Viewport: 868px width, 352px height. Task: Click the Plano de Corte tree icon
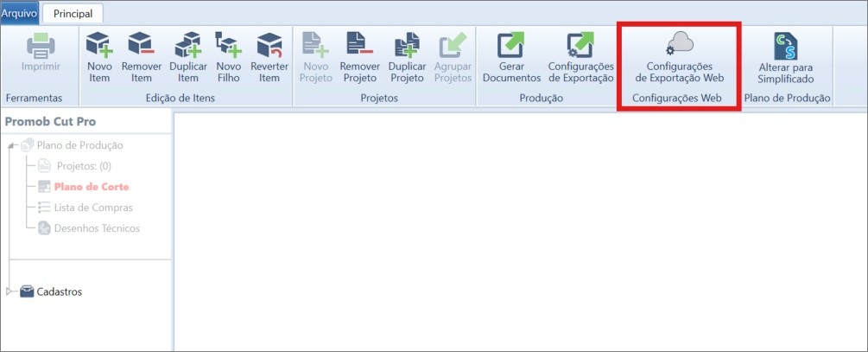click(44, 187)
